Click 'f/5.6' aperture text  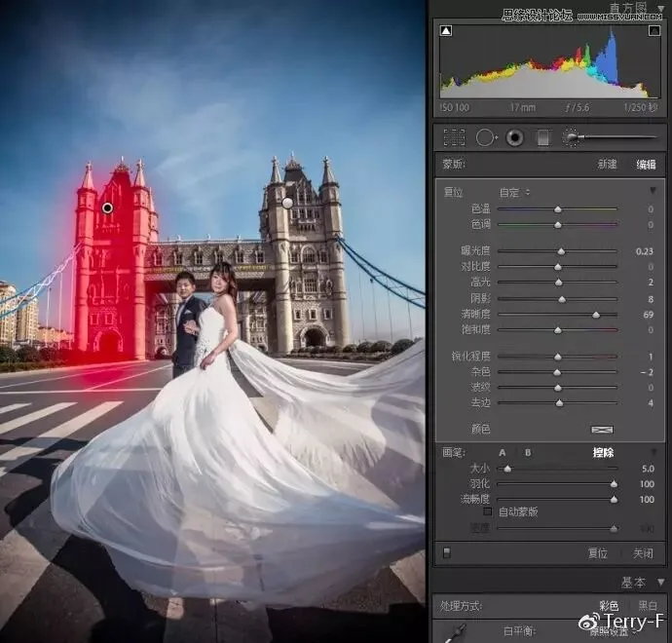click(x=578, y=107)
